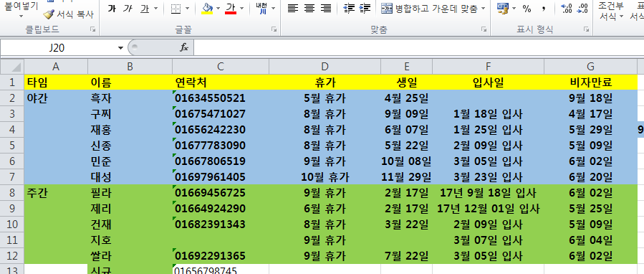Screen dimensions: 644x274
Task: Click 병합하고 가운데 맞춤 merge button
Action: [429, 8]
